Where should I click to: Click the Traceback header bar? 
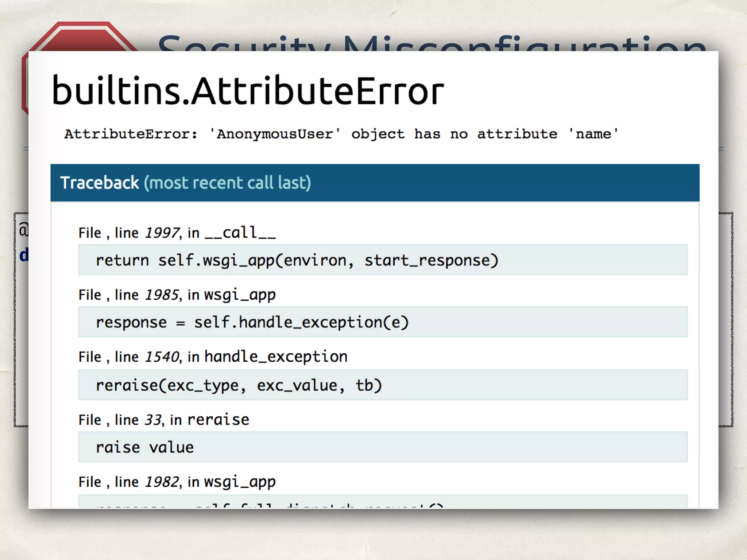click(474, 183)
